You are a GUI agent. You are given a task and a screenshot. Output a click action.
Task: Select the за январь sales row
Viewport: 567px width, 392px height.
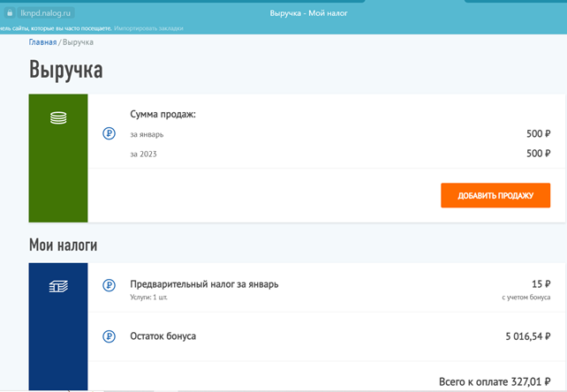pyautogui.click(x=147, y=134)
